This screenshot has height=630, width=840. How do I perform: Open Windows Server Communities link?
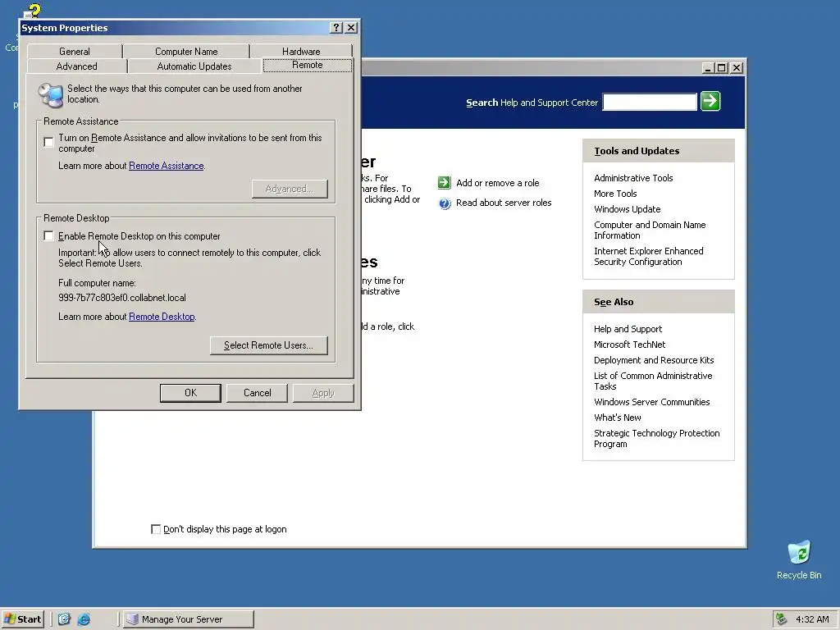click(651, 402)
